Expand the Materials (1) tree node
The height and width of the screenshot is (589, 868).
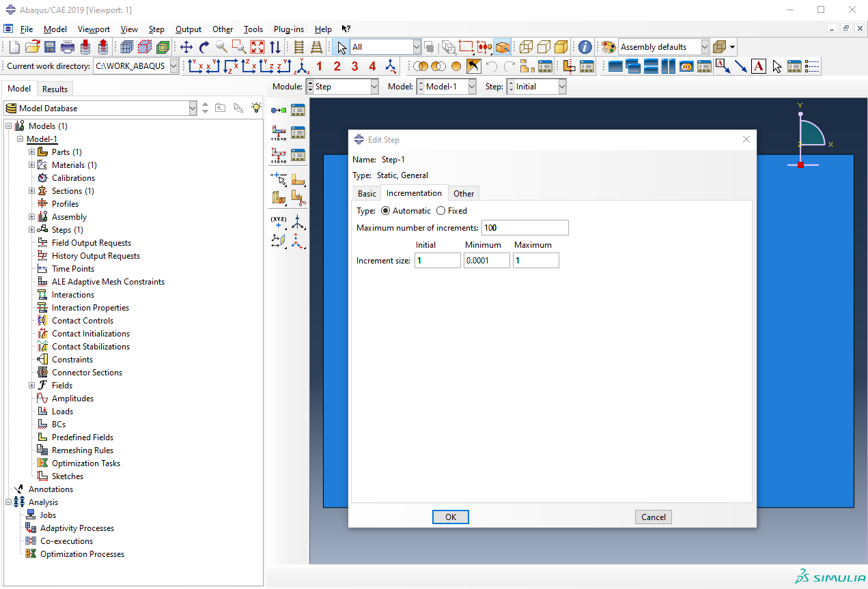pos(31,165)
